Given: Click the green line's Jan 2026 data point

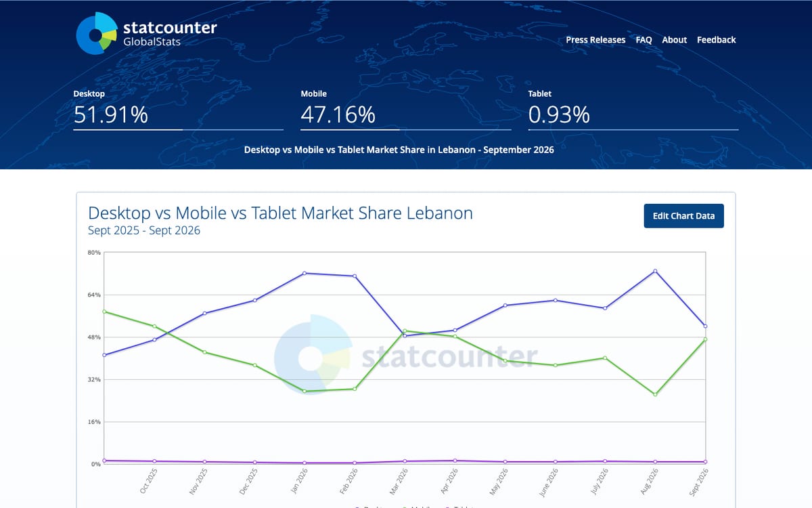Looking at the screenshot, I should (304, 391).
